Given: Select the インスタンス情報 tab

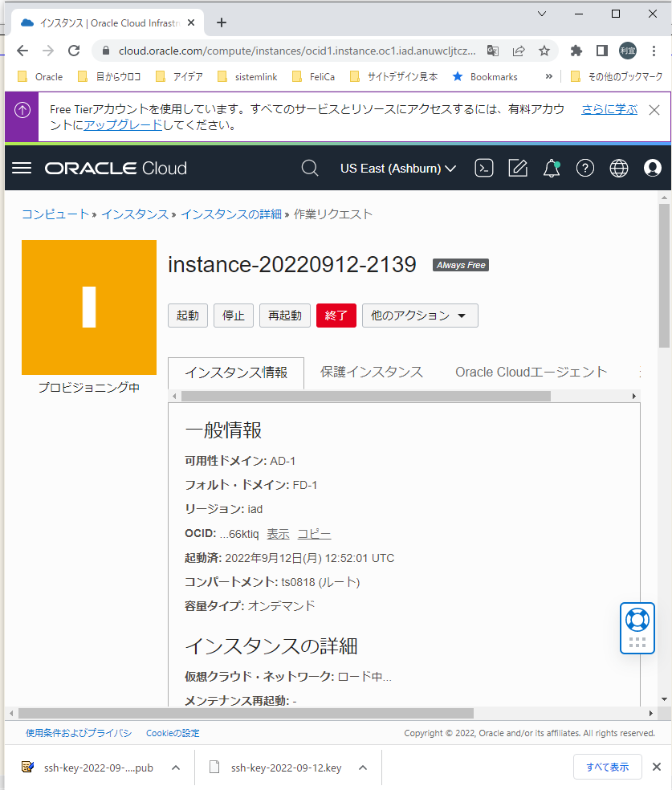Looking at the screenshot, I should (236, 373).
